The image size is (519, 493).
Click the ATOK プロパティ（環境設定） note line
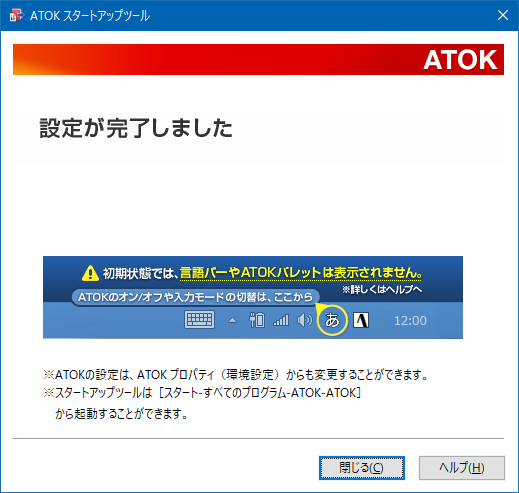coord(236,375)
